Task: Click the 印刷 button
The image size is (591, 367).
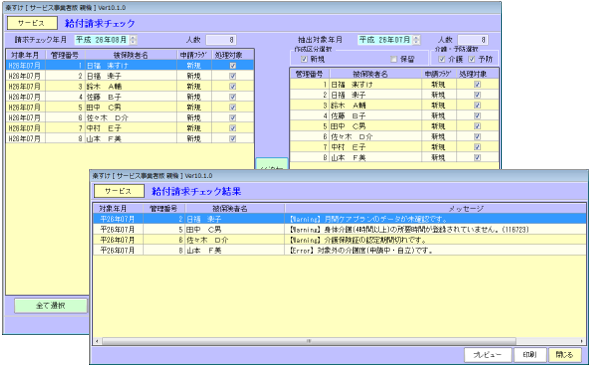Action: pyautogui.click(x=530, y=355)
